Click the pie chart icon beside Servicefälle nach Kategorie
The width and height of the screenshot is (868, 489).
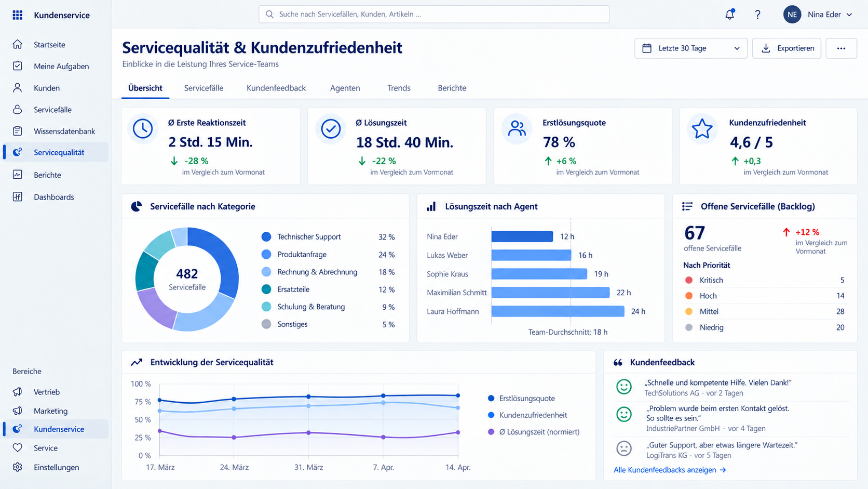click(137, 206)
